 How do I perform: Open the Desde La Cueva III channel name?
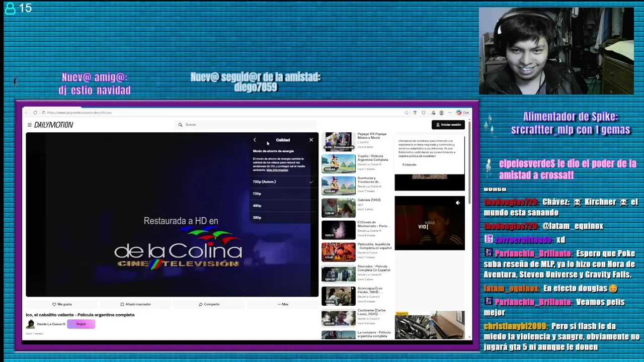[51, 324]
